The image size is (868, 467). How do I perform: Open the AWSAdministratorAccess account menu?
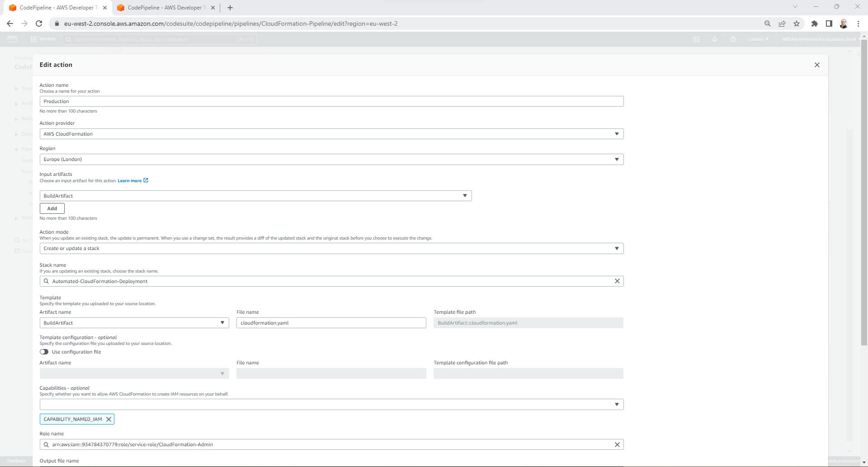(x=821, y=39)
